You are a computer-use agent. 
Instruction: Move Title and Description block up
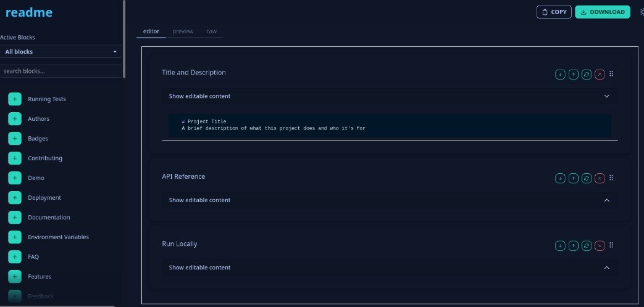click(x=574, y=74)
